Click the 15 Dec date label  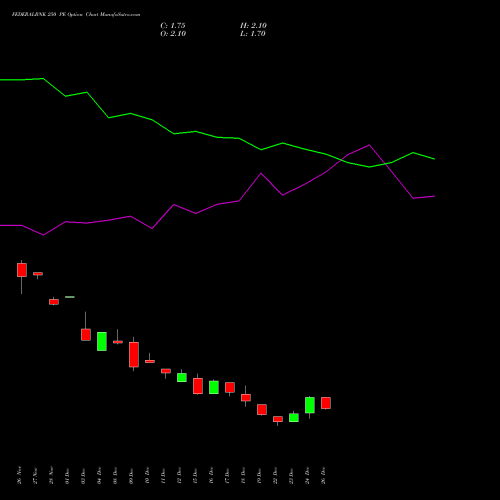[195, 476]
